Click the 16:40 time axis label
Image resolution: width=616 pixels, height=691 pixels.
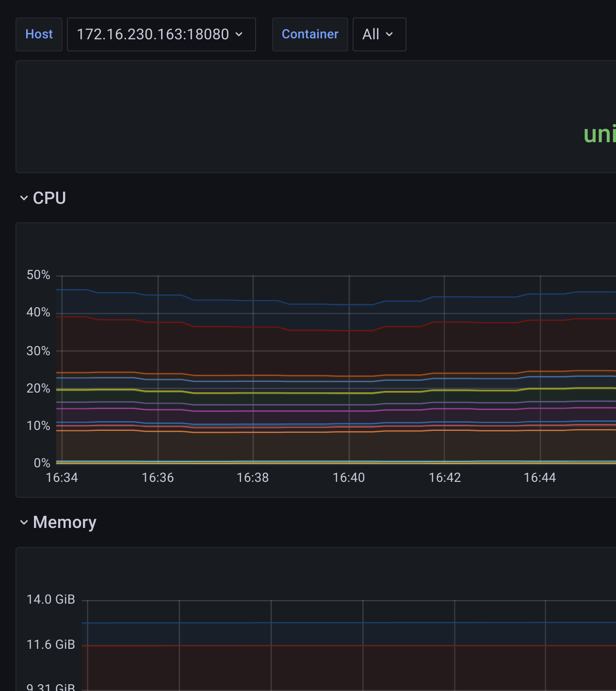click(x=349, y=477)
